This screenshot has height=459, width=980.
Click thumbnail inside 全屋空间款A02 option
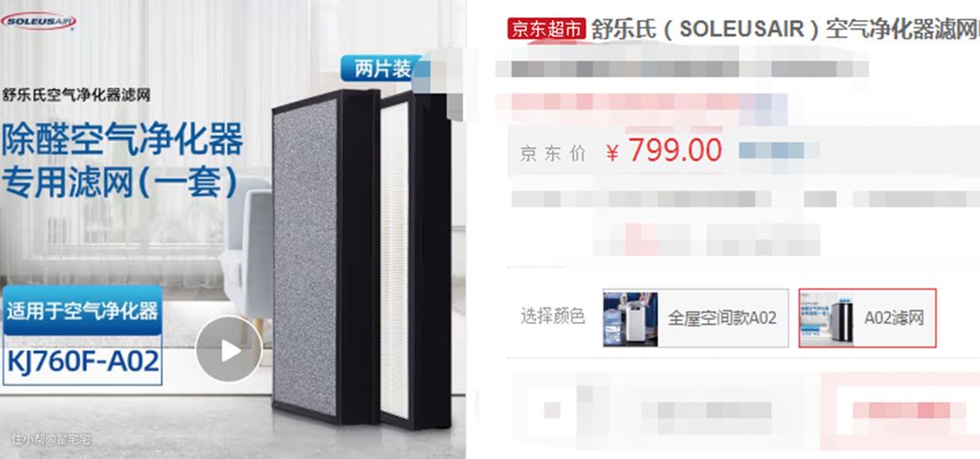(x=630, y=318)
